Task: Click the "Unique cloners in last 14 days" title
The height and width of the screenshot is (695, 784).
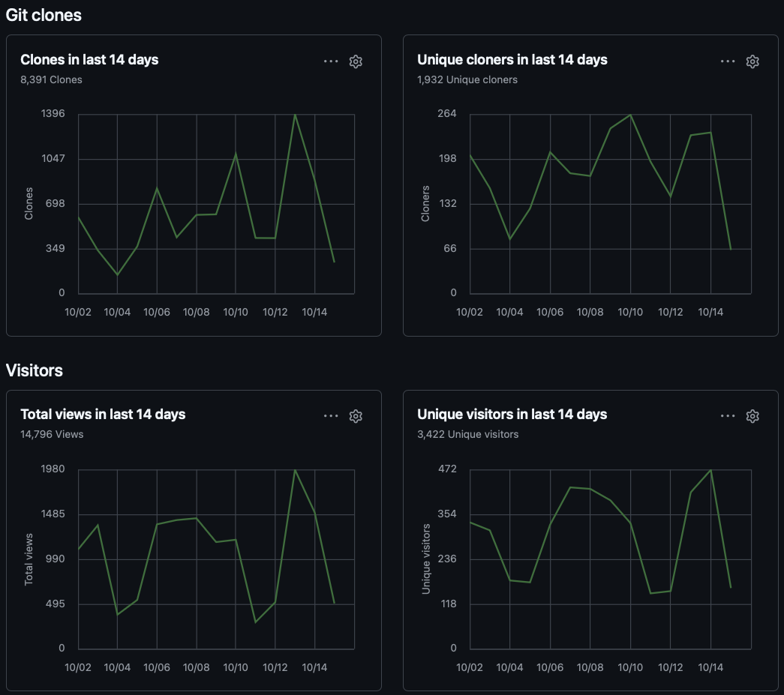Action: pyautogui.click(x=512, y=60)
